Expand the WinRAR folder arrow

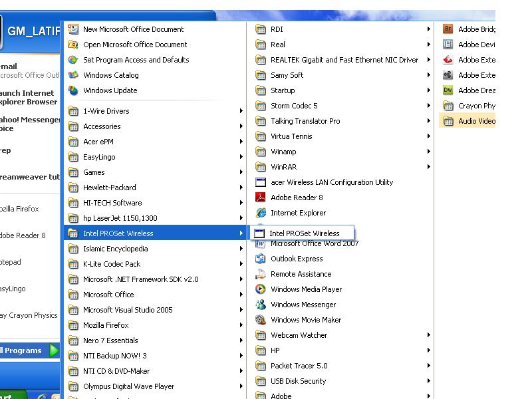[428, 167]
